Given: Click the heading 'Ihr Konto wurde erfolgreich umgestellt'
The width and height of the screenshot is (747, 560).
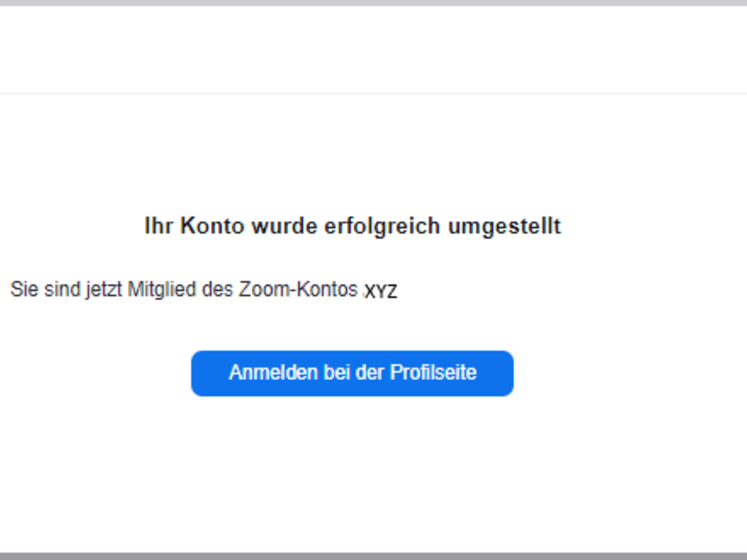Looking at the screenshot, I should (x=352, y=226).
